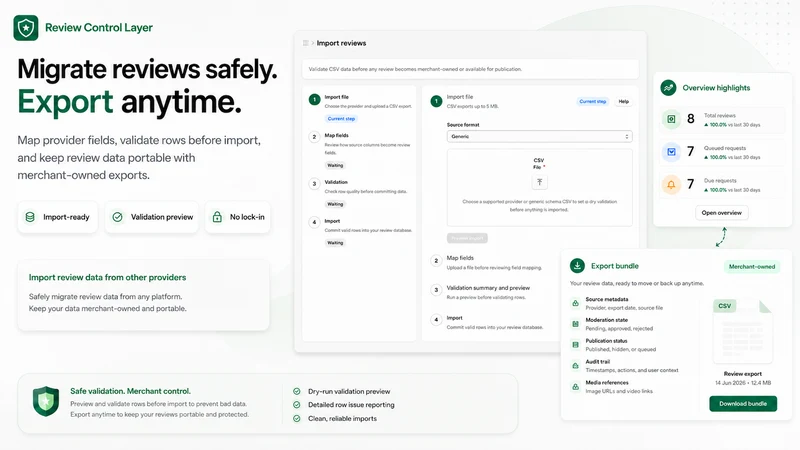Click 'Import review data from other providers' heading
Image resolution: width=800 pixels, height=450 pixels.
[x=107, y=278]
